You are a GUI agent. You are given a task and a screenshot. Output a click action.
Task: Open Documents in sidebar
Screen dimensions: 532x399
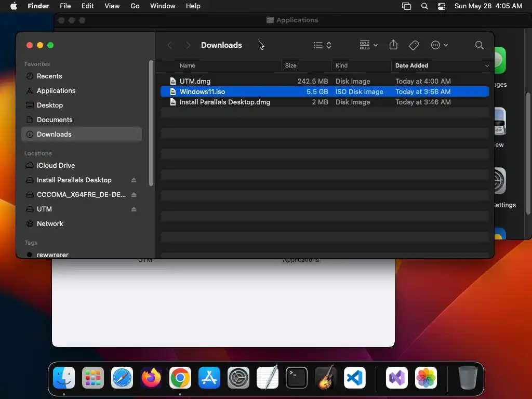(x=82, y=120)
